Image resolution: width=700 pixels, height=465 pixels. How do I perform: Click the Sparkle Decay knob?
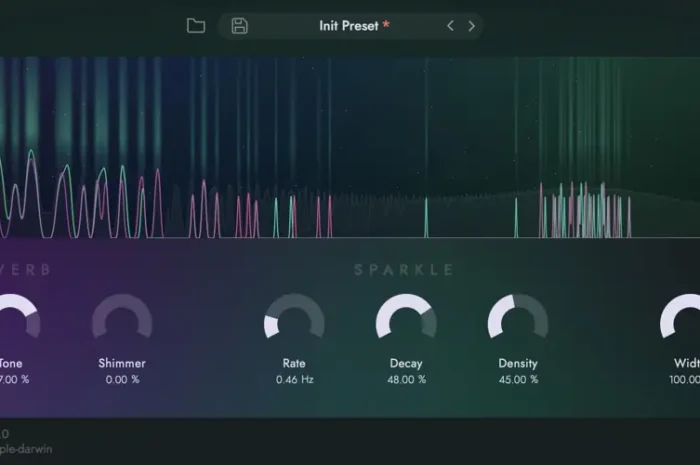406,318
